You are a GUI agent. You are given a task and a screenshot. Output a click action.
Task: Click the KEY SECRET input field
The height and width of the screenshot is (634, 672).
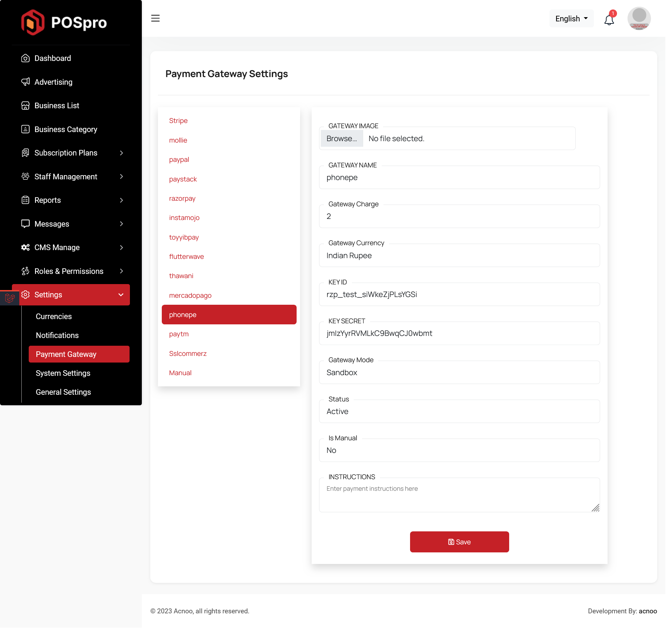[x=459, y=333]
